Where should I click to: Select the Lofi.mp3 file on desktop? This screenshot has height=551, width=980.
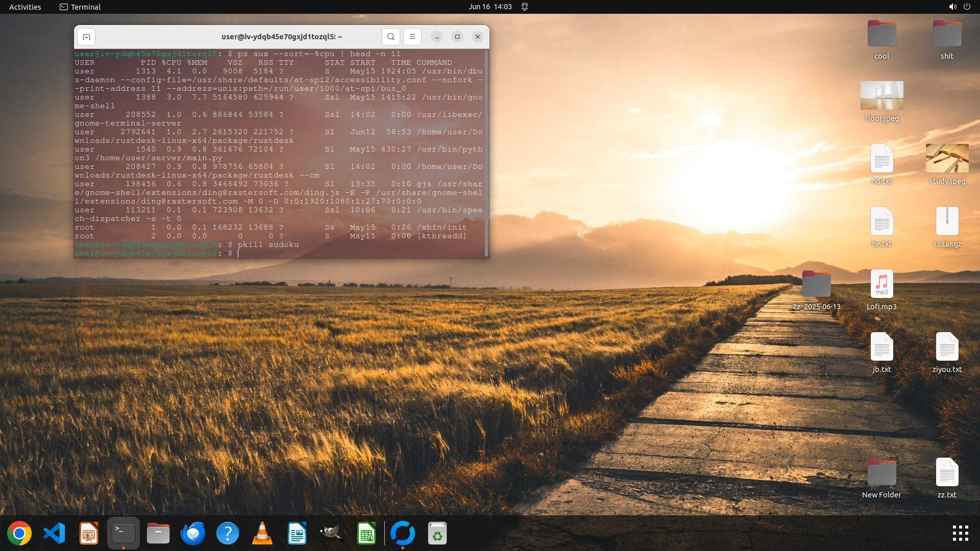[x=881, y=284]
